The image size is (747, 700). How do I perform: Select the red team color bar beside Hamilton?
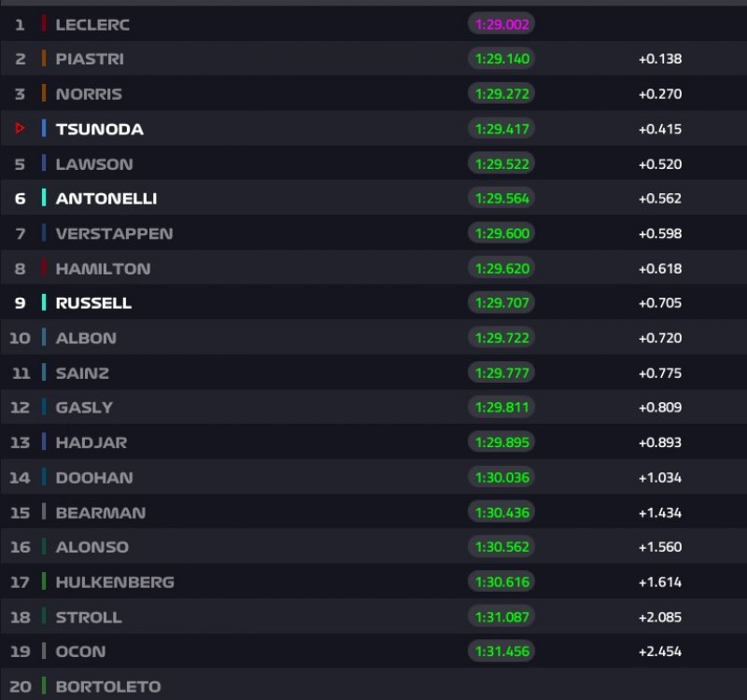coord(44,269)
